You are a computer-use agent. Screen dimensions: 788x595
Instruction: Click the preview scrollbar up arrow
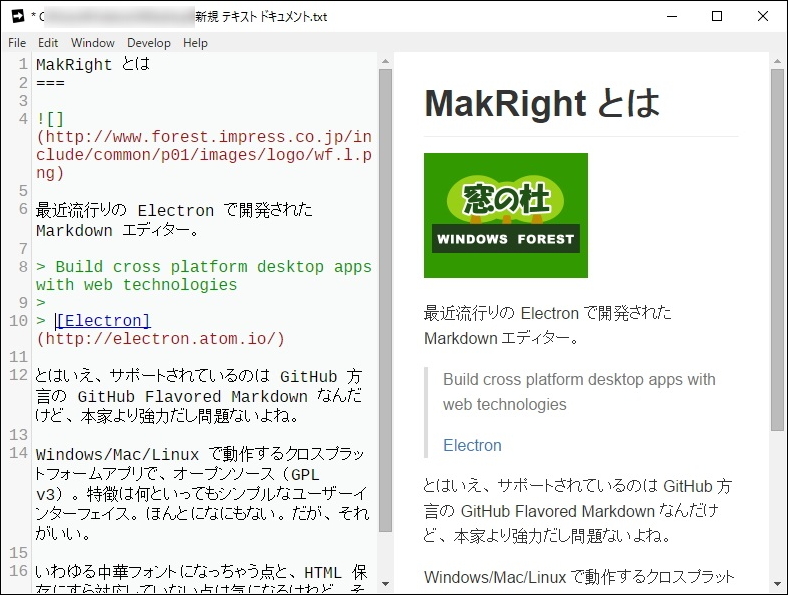777,61
